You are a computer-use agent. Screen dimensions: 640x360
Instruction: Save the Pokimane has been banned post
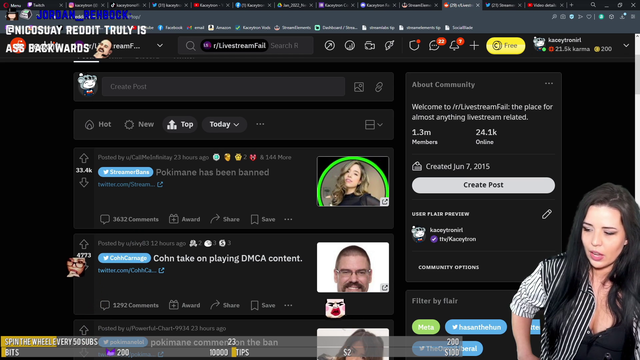(263, 219)
